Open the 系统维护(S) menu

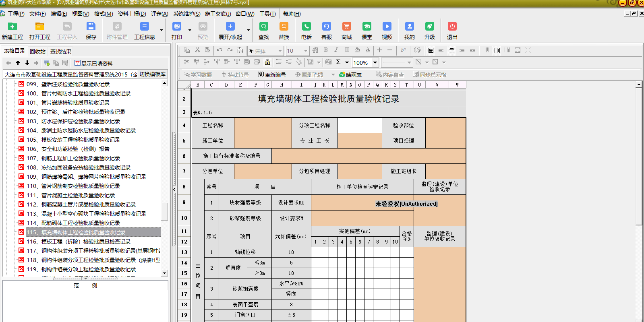(186, 14)
